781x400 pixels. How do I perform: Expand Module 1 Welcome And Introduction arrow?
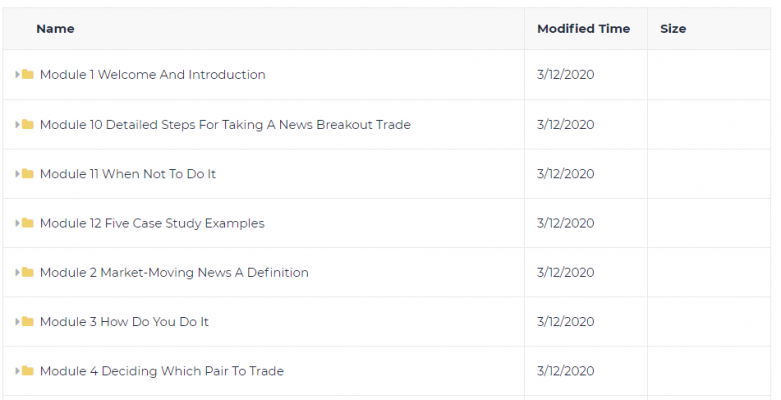[17, 74]
